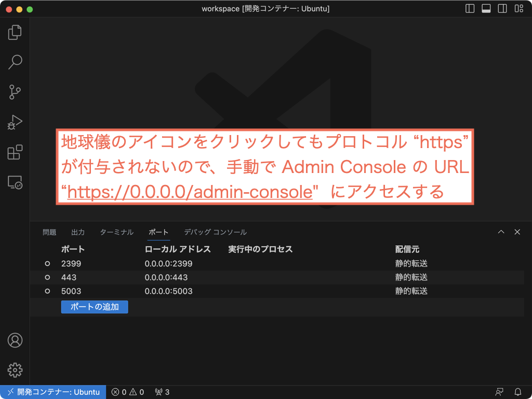Toggle the bottom panel layout icon
Screen dimensions: 532x399
tap(486, 8)
